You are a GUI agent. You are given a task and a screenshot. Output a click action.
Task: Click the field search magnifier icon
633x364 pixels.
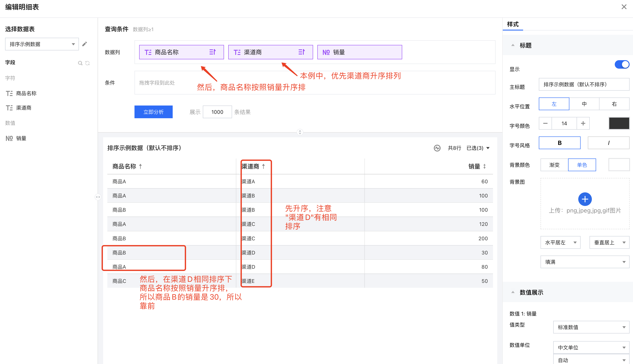(80, 63)
